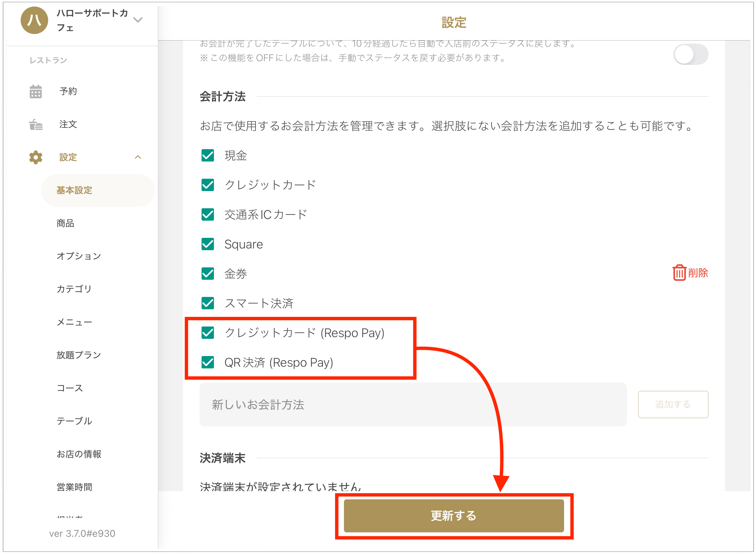Image resolution: width=756 pixels, height=554 pixels.
Task: Focus the 新しいお会計方法 input field
Action: [413, 405]
